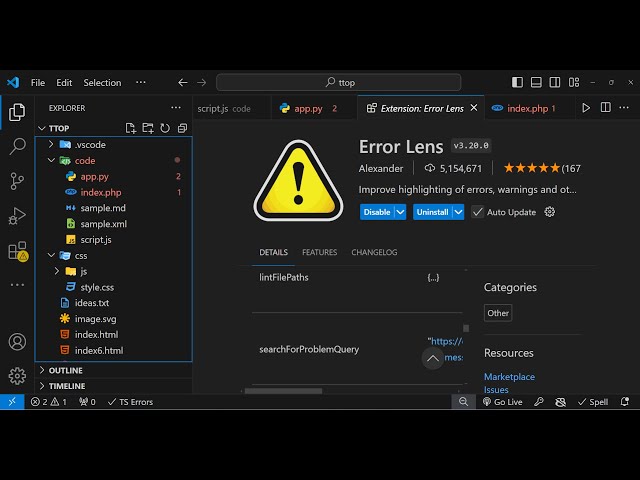Open Accounts icon in activity bar
Screen dimensions: 640x480
[17, 342]
